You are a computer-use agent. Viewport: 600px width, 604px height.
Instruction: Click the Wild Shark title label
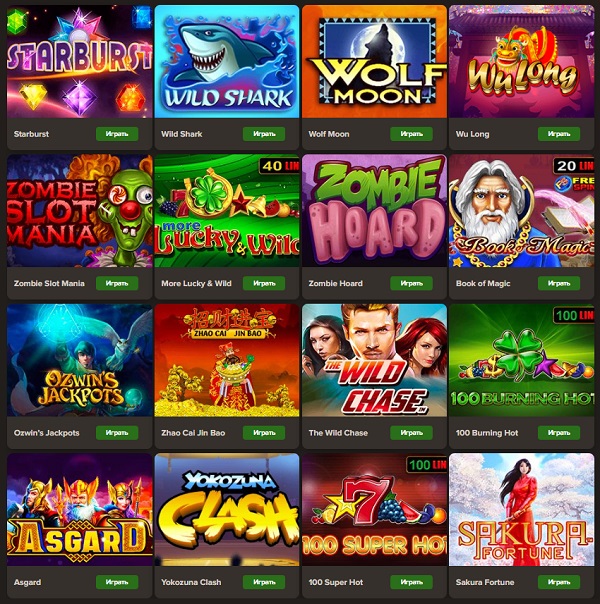point(181,134)
